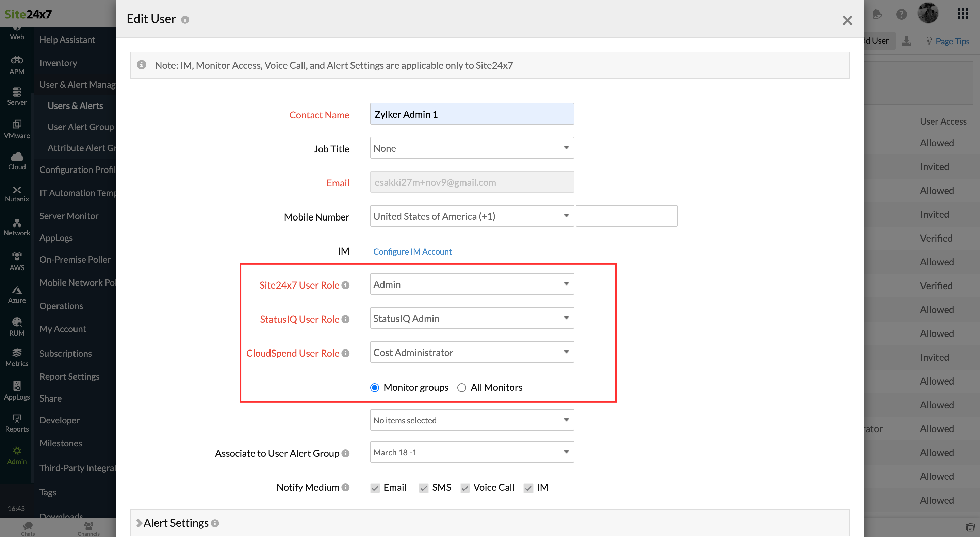Open the User Alert Group menu item
Image resolution: width=980 pixels, height=537 pixels.
[x=80, y=127]
